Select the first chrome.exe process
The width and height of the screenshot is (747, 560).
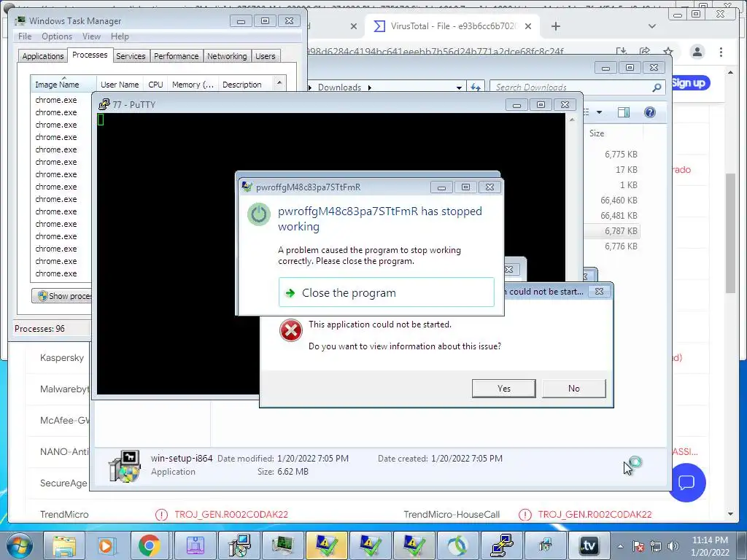click(56, 100)
